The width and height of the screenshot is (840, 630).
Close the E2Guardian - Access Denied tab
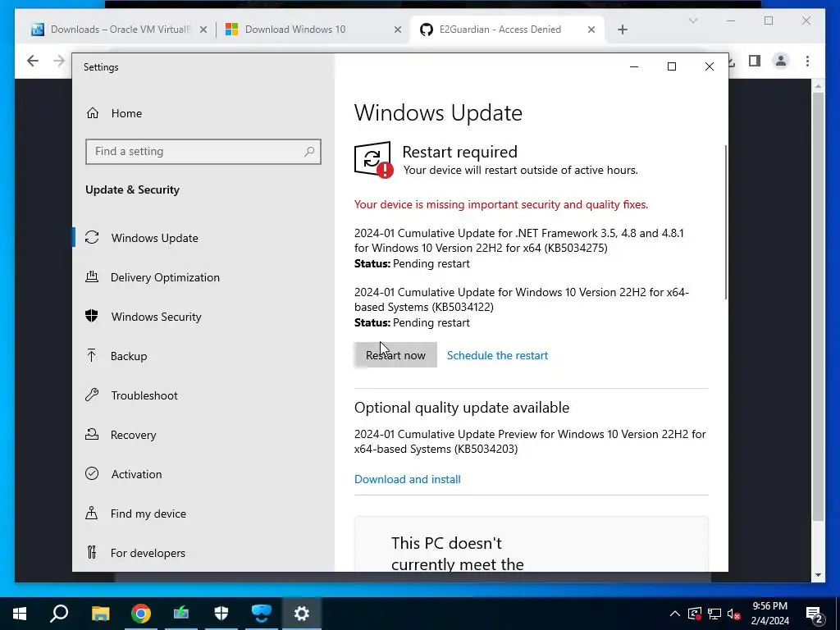point(591,30)
